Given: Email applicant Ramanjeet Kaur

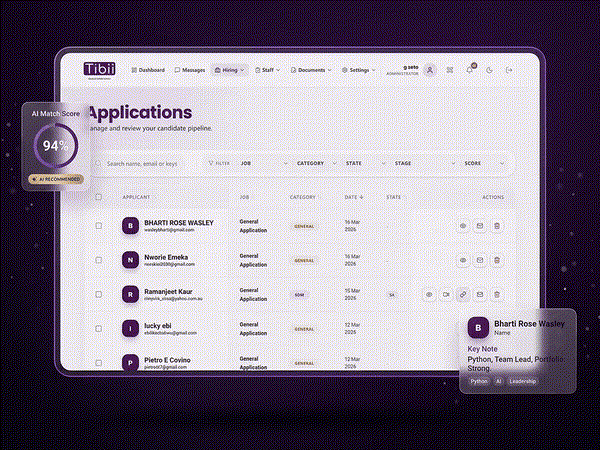Looking at the screenshot, I should click(x=480, y=295).
